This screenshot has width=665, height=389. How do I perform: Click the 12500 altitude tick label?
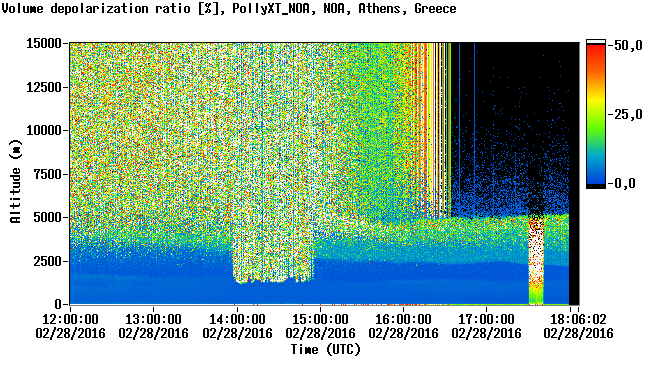pos(44,87)
